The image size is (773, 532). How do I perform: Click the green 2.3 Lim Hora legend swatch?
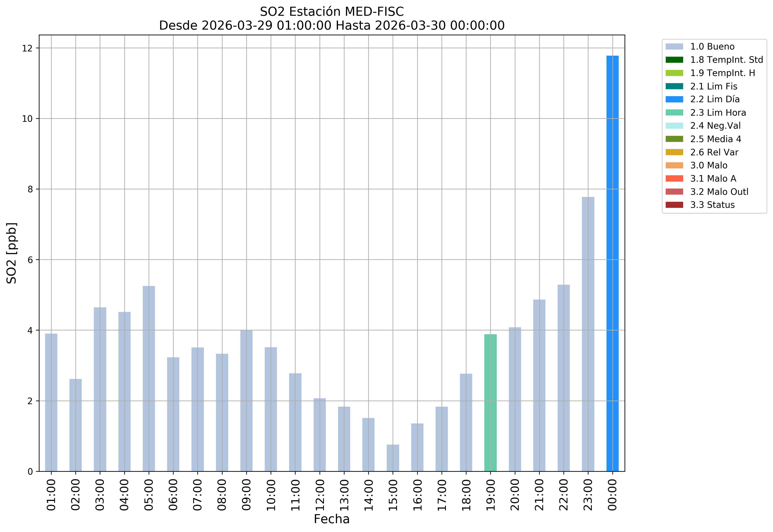click(x=674, y=113)
